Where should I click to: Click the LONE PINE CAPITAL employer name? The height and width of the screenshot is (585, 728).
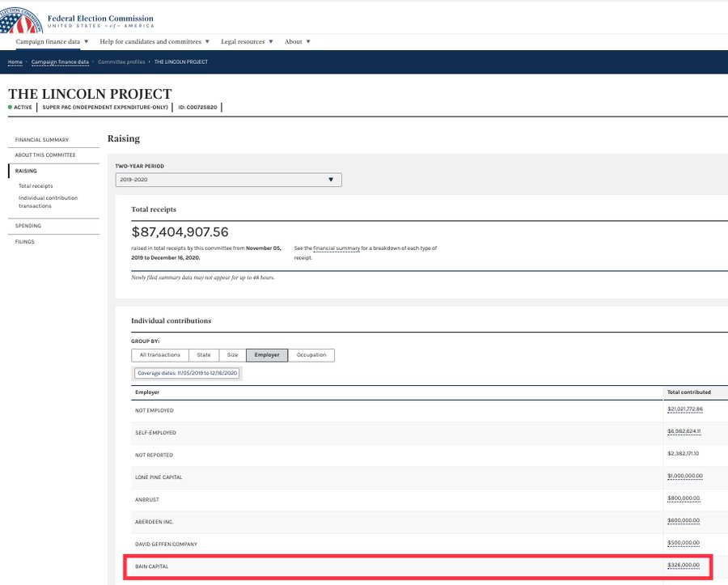click(159, 477)
